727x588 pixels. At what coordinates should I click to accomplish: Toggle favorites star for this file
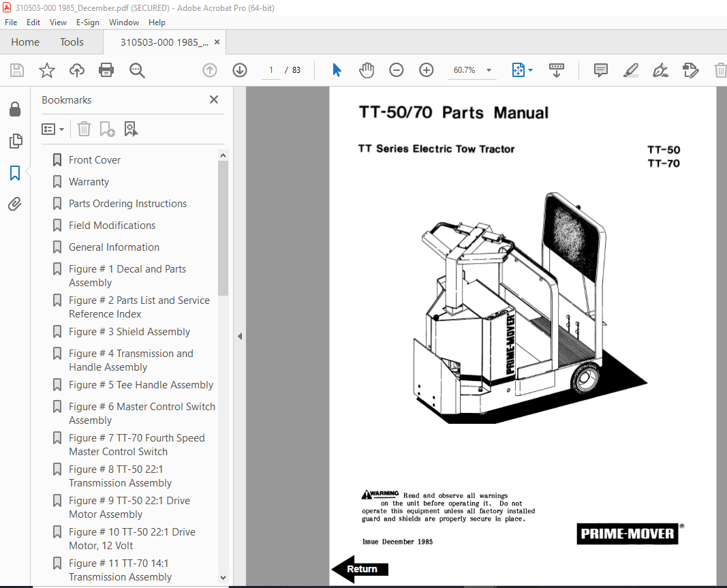tap(46, 69)
